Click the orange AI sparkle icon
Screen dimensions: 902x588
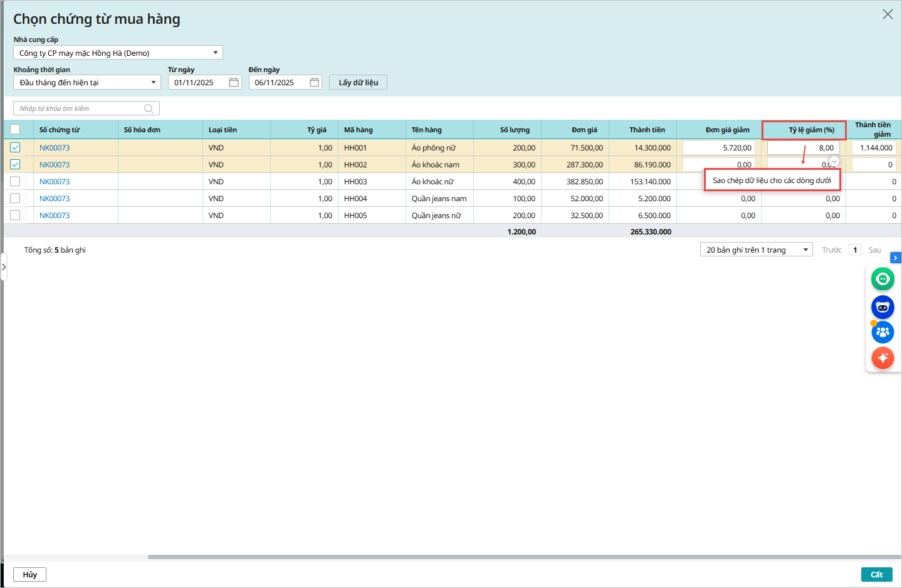(883, 358)
